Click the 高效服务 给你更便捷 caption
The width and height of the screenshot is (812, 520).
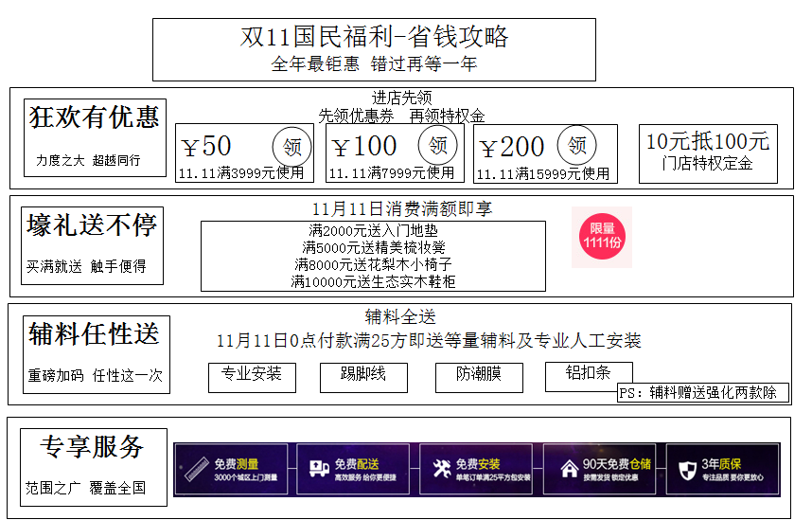coord(365,477)
